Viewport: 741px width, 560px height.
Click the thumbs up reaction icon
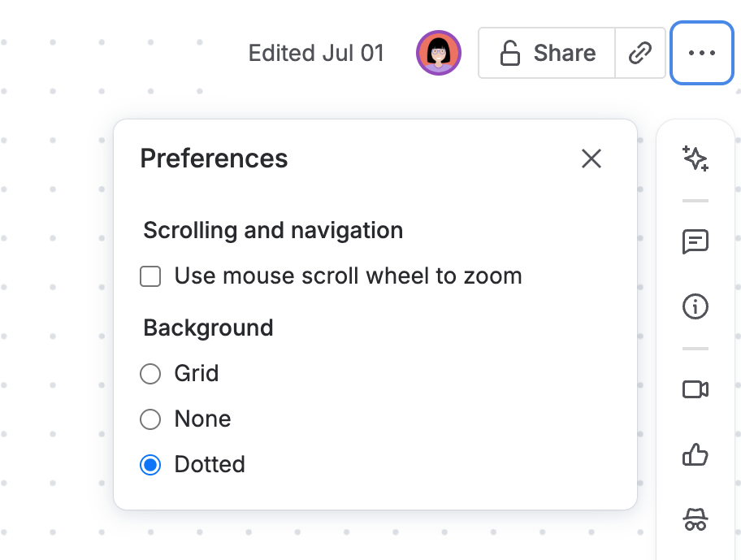(695, 454)
